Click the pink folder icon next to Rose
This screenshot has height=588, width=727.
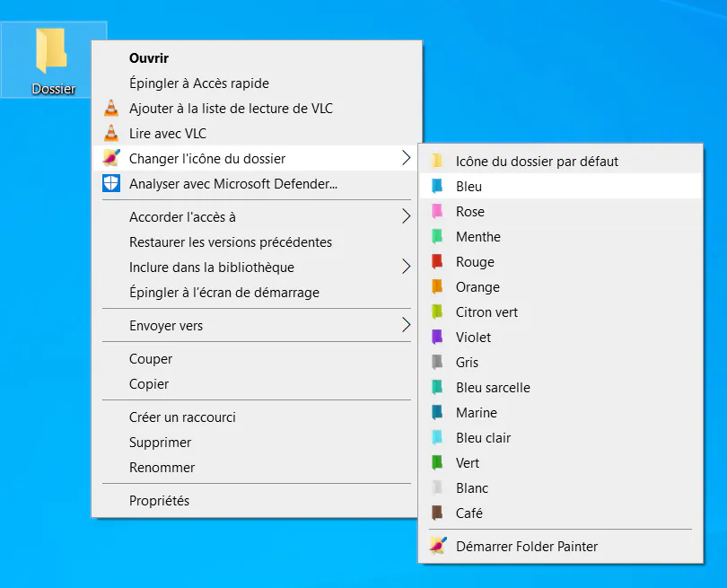point(437,211)
